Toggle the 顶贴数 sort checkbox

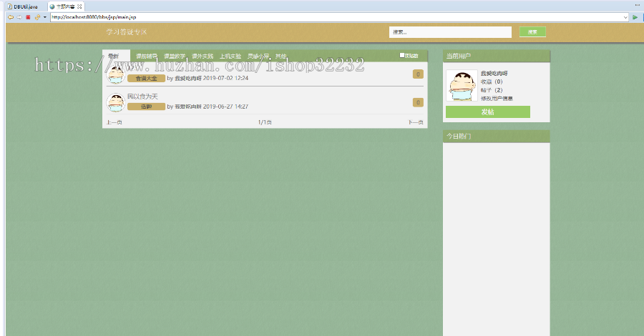(x=402, y=55)
